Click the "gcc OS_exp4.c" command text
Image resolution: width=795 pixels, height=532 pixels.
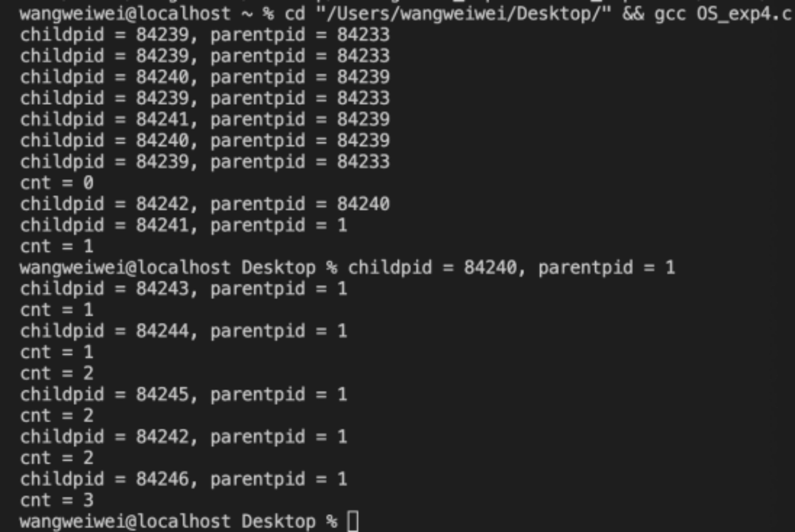(723, 14)
